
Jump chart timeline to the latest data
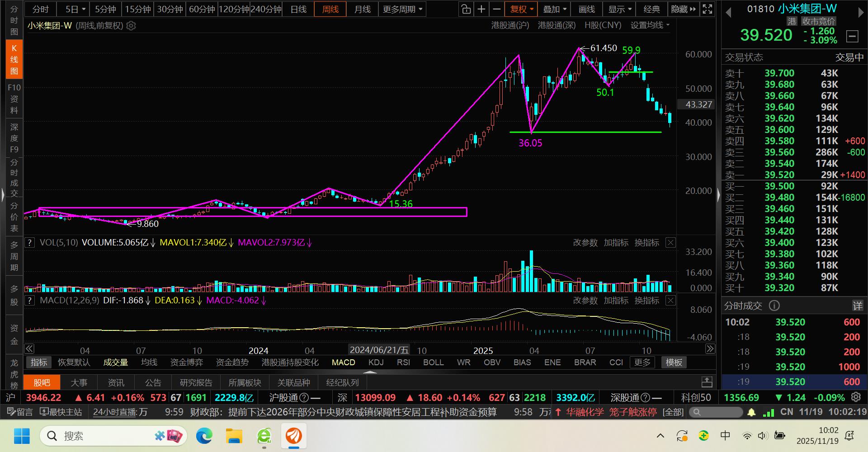pyautogui.click(x=710, y=349)
